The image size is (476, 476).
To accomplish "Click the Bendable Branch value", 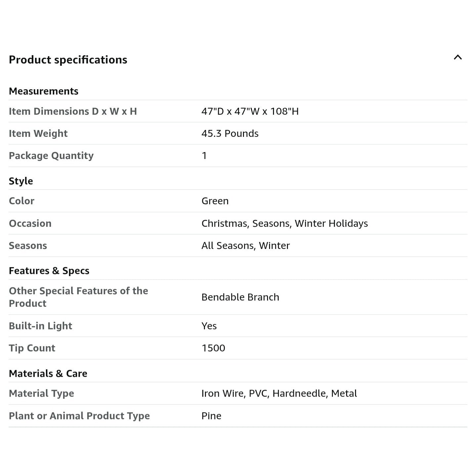I will pyautogui.click(x=240, y=297).
